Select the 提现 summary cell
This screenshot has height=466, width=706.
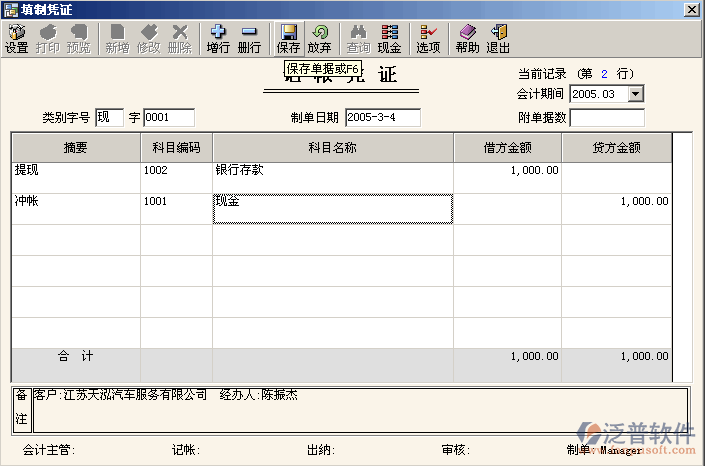pos(75,171)
